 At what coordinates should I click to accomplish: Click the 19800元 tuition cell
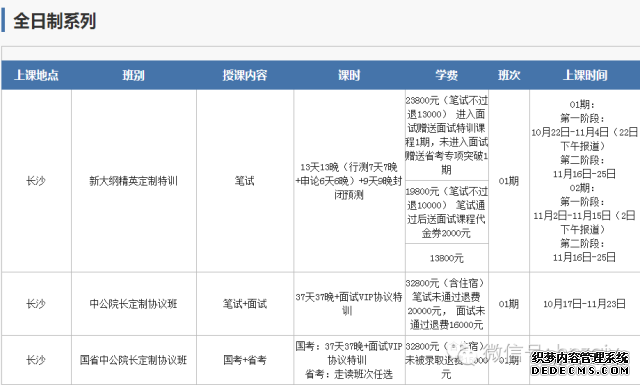[447, 212]
